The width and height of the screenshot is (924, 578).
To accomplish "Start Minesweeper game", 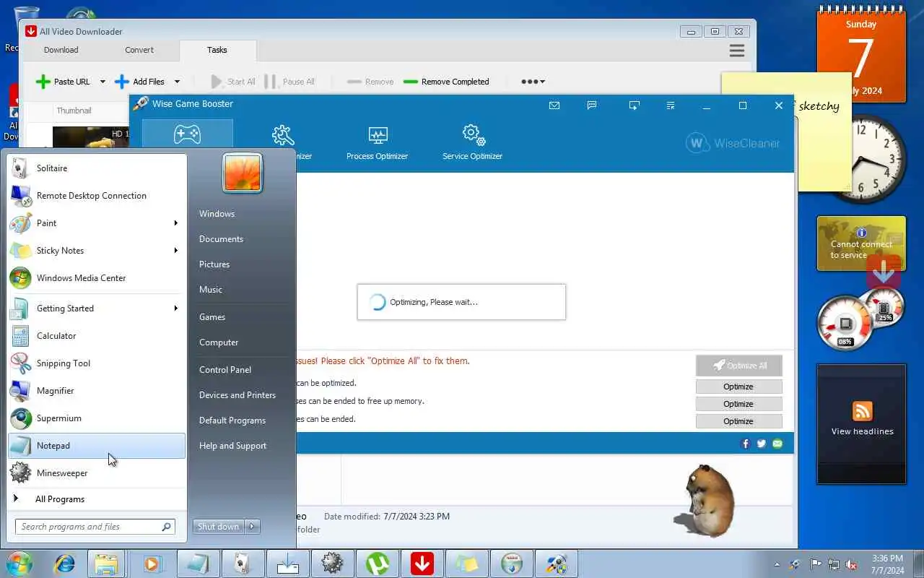I will pos(97,473).
